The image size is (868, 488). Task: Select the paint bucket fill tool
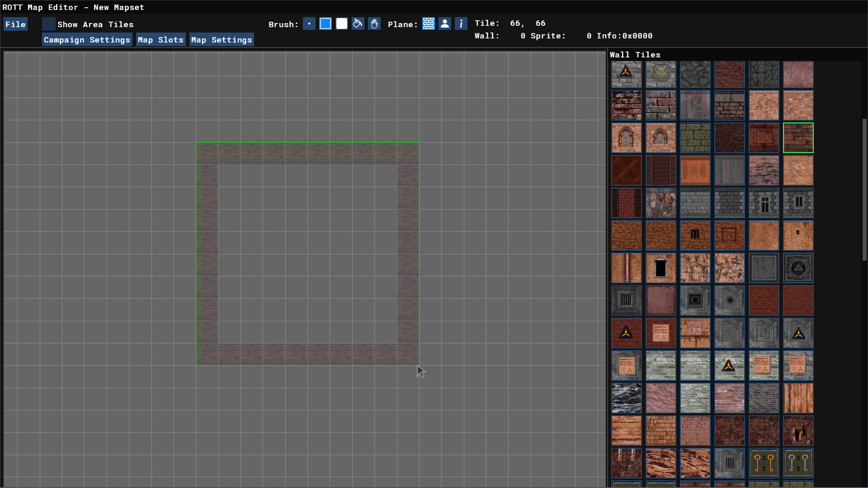(x=358, y=24)
